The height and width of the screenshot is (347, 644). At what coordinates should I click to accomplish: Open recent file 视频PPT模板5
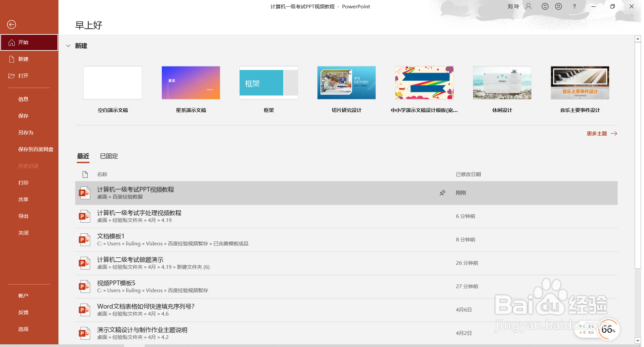(346, 286)
